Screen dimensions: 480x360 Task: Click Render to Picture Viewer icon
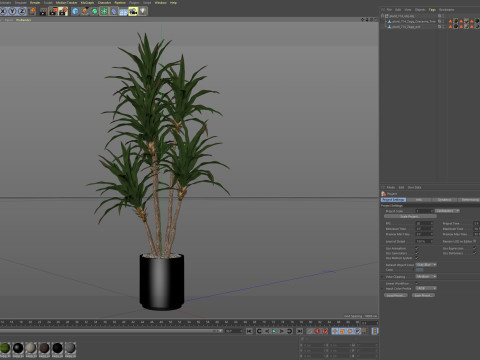(x=53, y=11)
